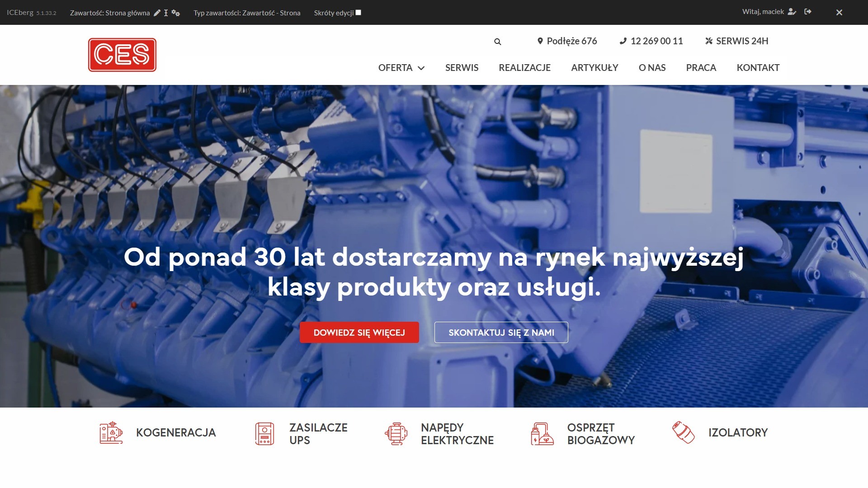Click the DOWIEDZ SIĘ WIĘCEJ button

point(359,333)
